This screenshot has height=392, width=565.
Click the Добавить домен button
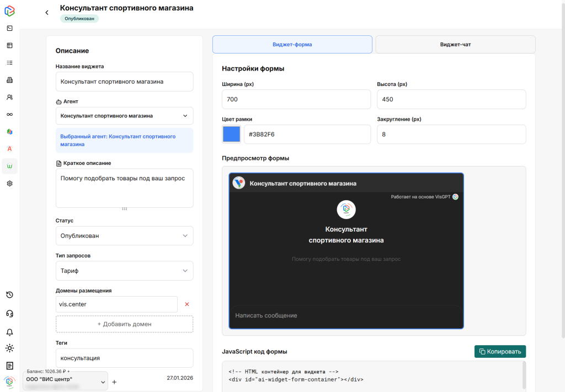pyautogui.click(x=124, y=324)
